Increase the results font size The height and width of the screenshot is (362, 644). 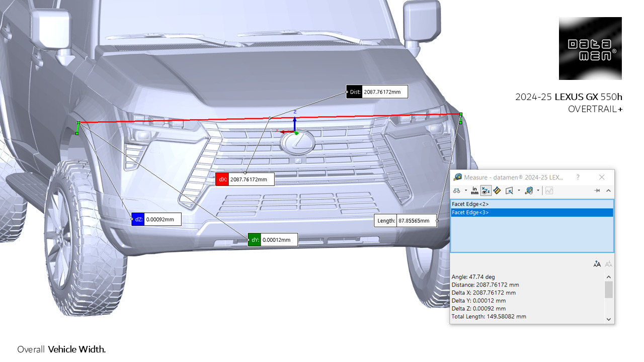[597, 263]
